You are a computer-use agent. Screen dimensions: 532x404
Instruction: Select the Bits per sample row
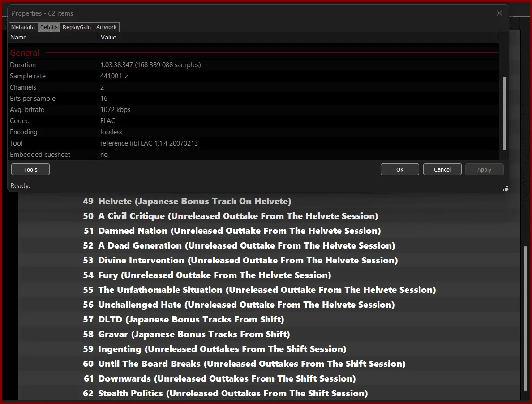pyautogui.click(x=253, y=99)
